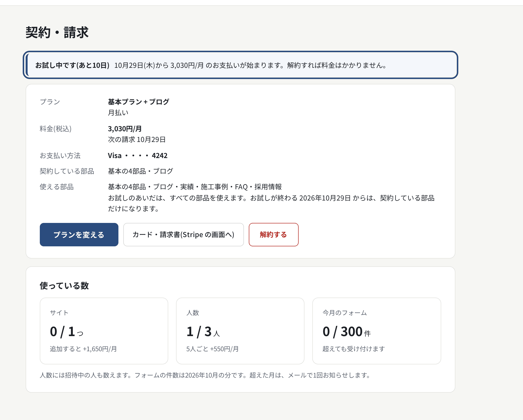Click the 使っている数 section heading
Viewport: 523px width, 420px height.
64,286
